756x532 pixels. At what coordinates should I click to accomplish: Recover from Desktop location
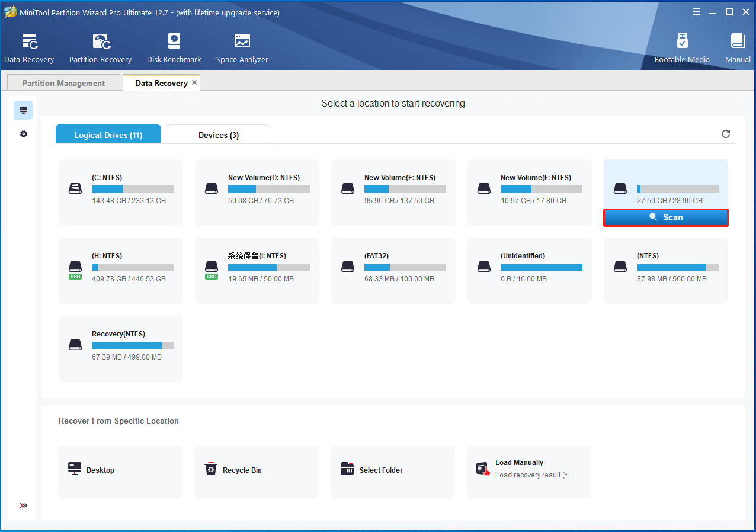point(120,472)
